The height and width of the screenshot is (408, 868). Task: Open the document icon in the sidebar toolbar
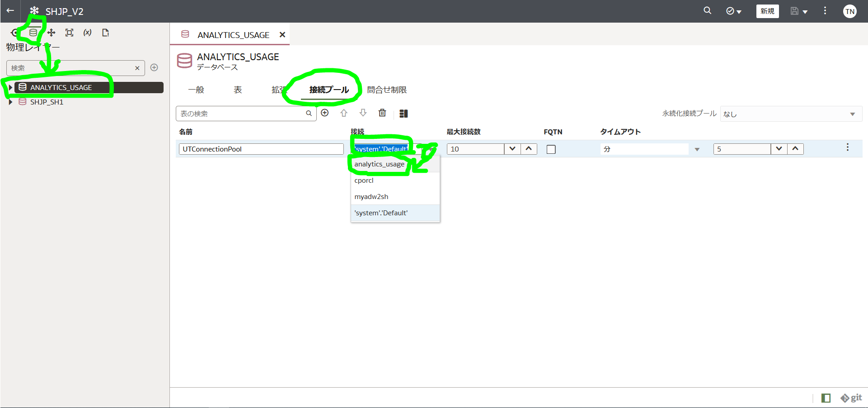(105, 33)
